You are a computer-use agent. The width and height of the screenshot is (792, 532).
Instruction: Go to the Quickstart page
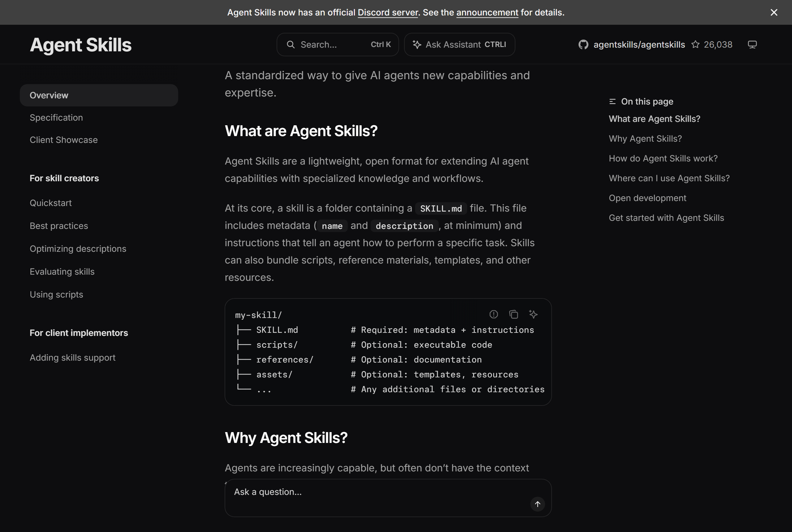tap(50, 203)
